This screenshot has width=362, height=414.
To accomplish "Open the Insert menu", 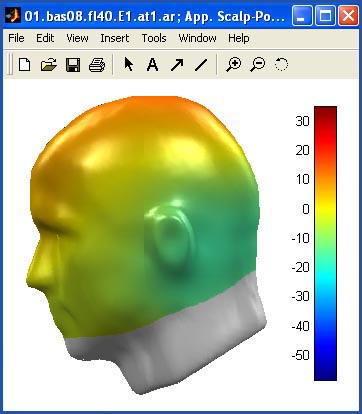I will [x=115, y=38].
